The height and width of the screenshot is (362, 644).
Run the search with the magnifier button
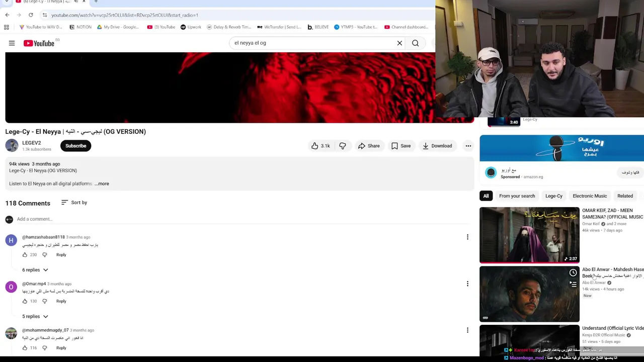click(x=415, y=43)
